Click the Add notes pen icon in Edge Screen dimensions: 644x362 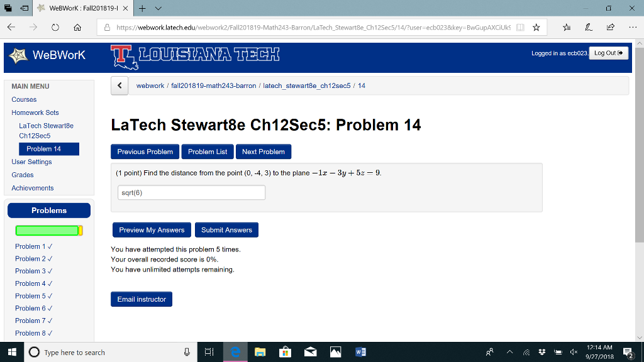[589, 28]
